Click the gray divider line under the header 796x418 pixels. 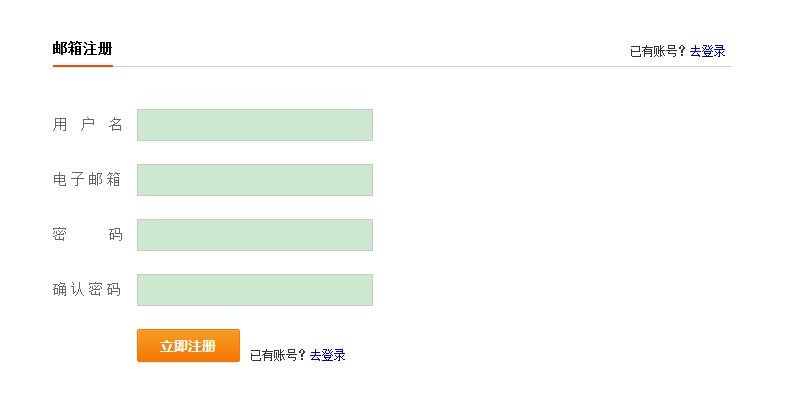tap(420, 66)
